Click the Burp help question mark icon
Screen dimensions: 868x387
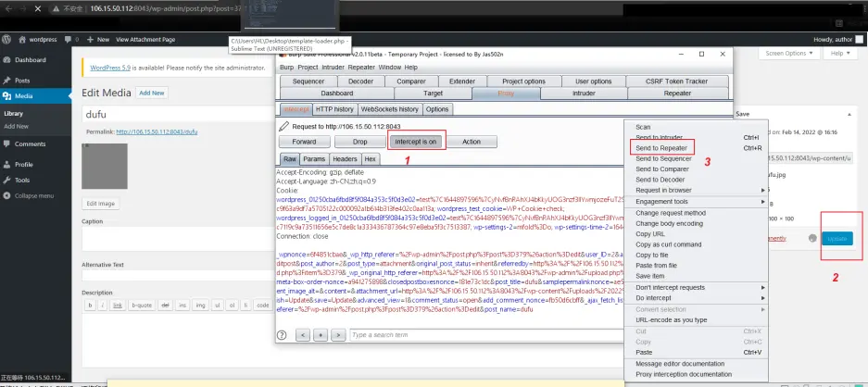tap(282, 335)
